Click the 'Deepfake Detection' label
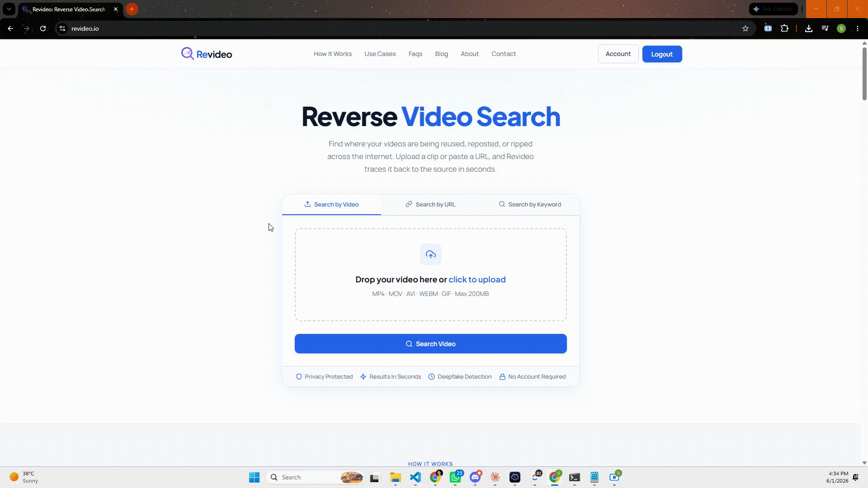Viewport: 868px width, 488px height. (464, 377)
